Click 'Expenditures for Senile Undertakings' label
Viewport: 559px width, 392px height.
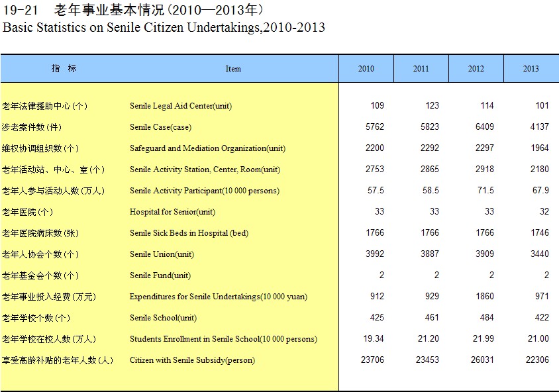tap(218, 297)
